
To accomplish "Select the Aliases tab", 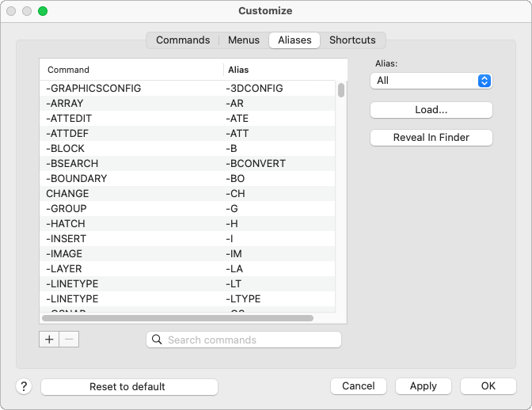I will click(294, 40).
